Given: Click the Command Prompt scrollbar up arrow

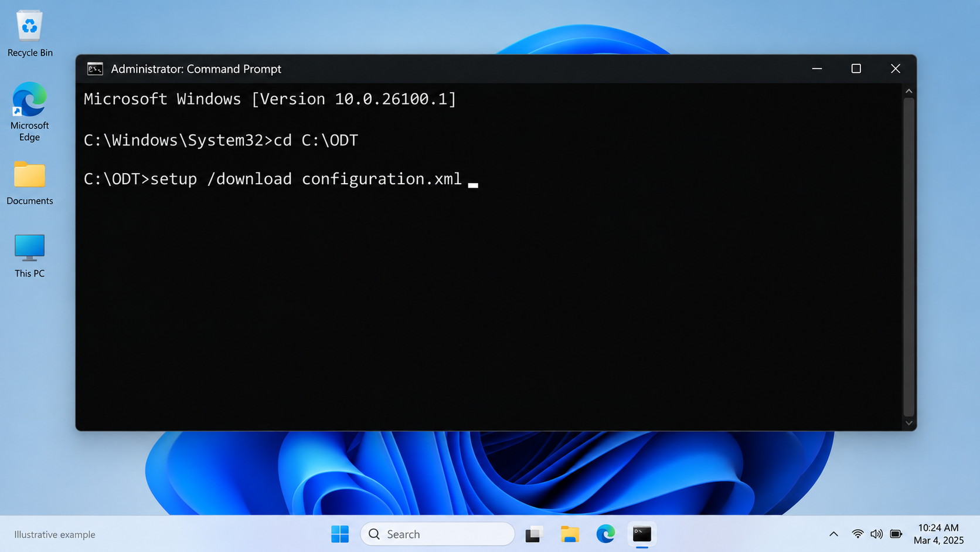Looking at the screenshot, I should coord(909,91).
